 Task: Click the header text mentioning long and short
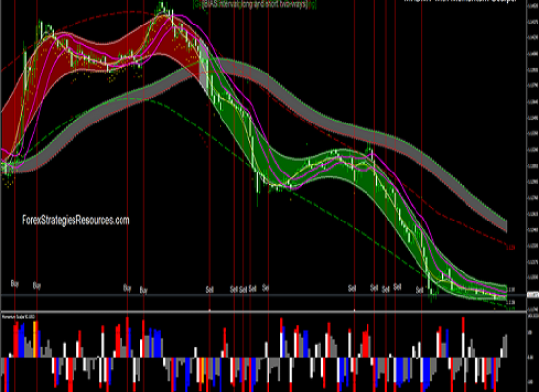254,5
